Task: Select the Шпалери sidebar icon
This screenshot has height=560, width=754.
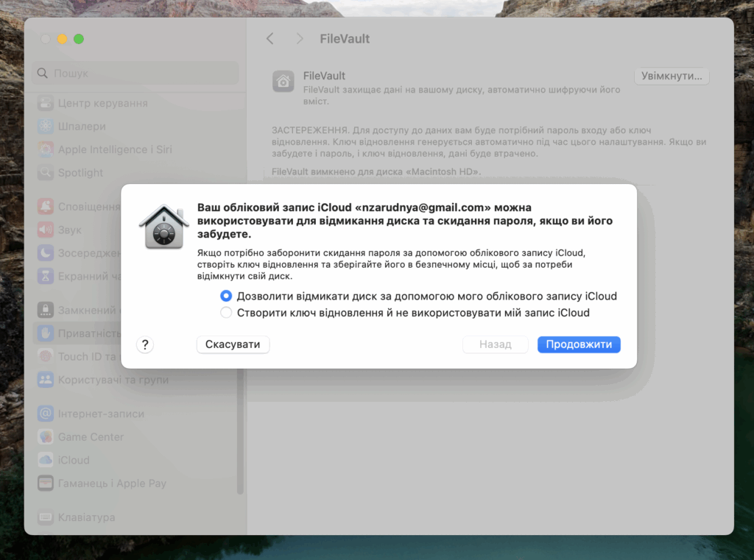Action: pyautogui.click(x=46, y=127)
